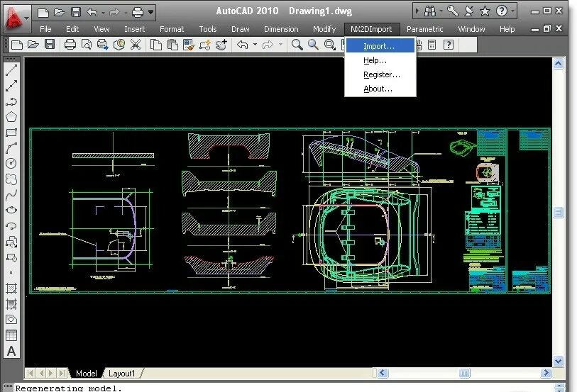The image size is (577, 392).
Task: Select the Ellipse tool
Action: click(11, 210)
